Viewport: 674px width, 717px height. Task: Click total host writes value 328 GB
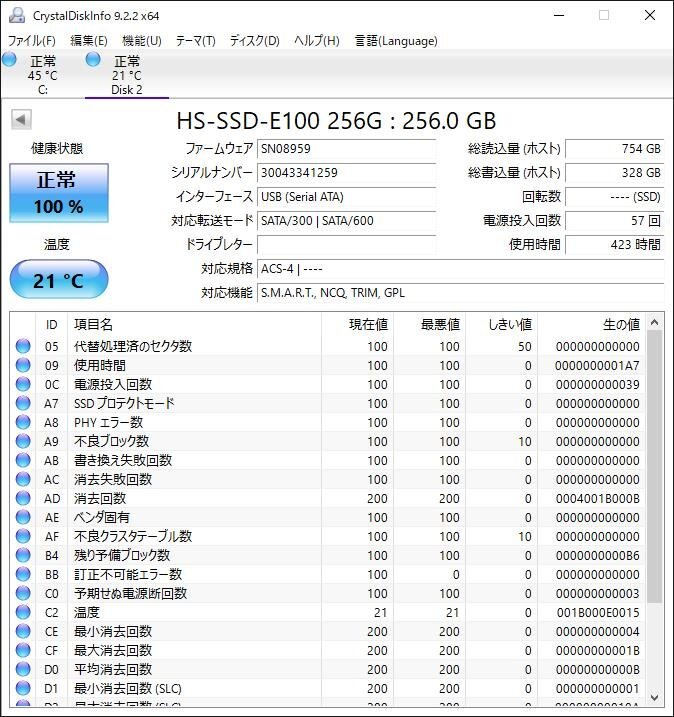point(615,173)
